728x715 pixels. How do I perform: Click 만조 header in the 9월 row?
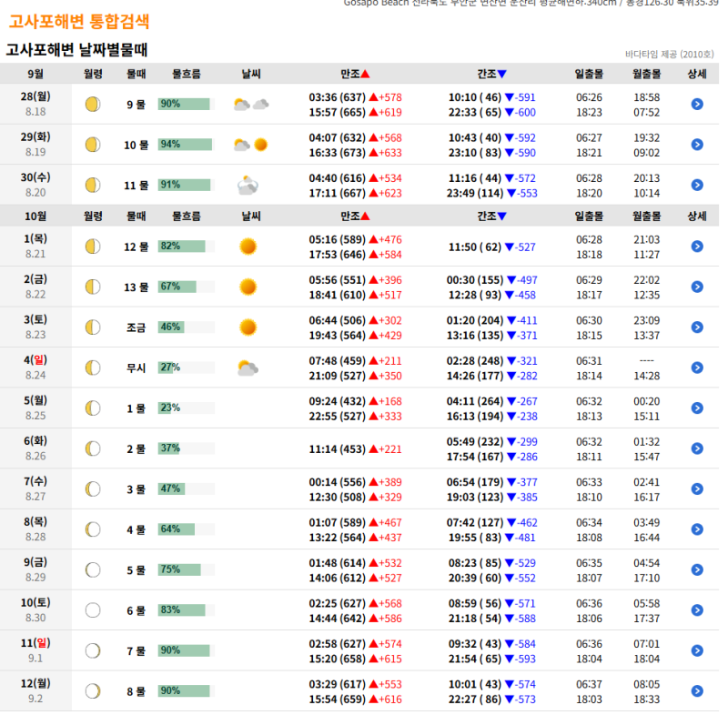click(x=355, y=74)
